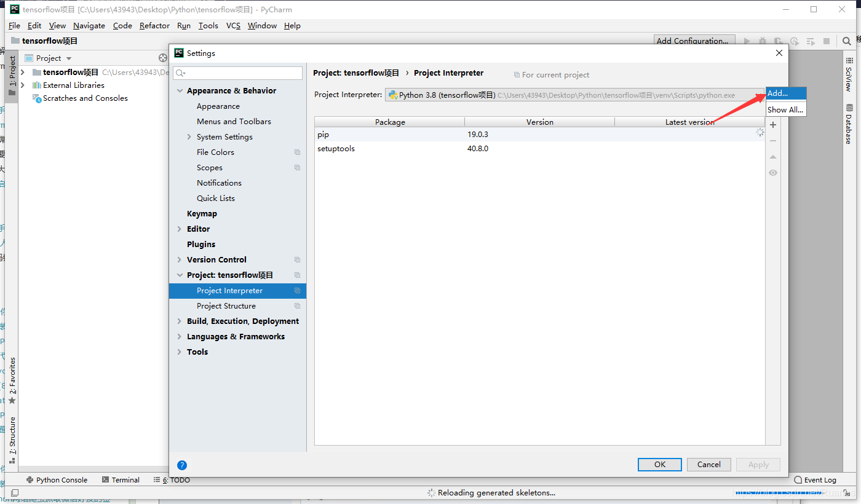Expand the System Settings subsection

pyautogui.click(x=189, y=137)
